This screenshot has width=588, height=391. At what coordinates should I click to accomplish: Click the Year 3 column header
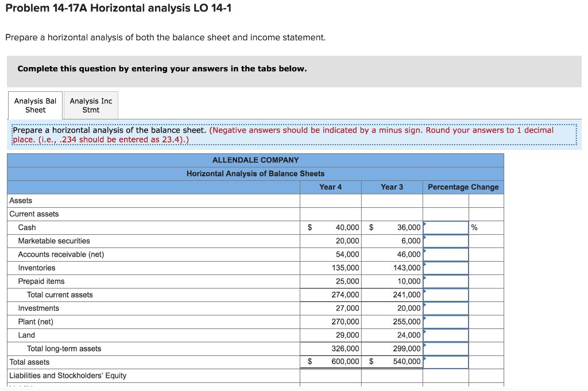391,187
